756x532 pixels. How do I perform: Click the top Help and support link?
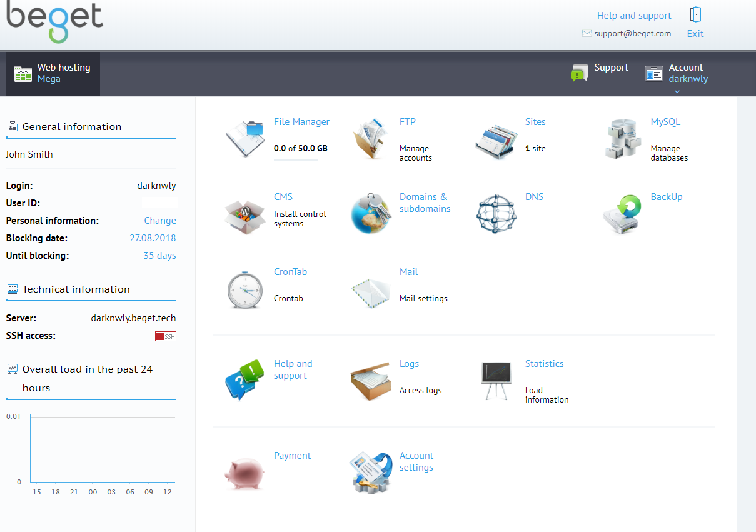click(634, 16)
